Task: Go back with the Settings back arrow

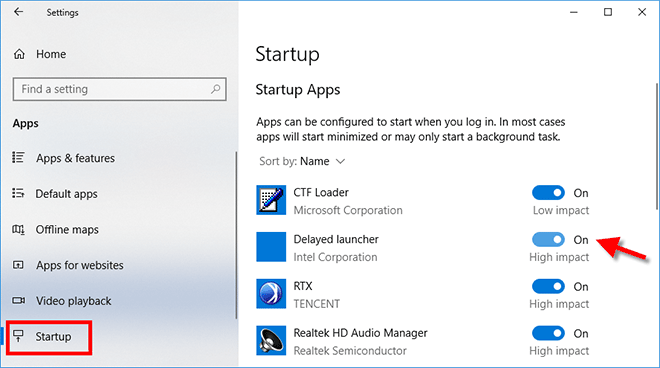Action: pos(18,12)
